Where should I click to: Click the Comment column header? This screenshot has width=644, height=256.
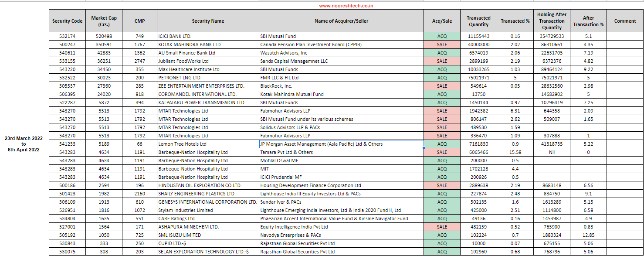(625, 21)
